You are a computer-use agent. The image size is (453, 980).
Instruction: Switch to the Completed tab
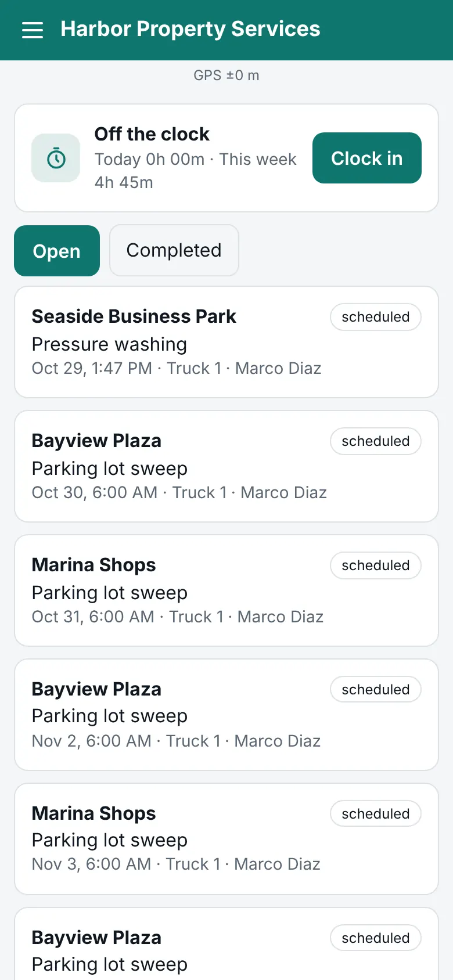(174, 250)
